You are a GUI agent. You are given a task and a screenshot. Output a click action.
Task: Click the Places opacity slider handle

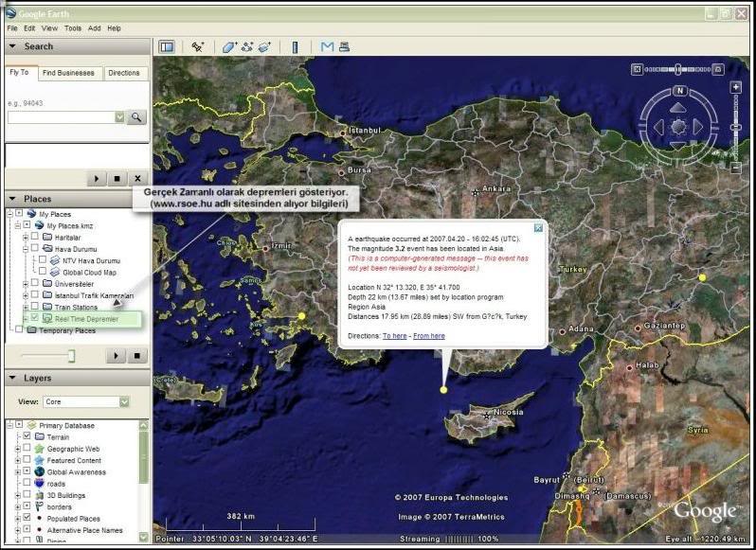coord(70,355)
